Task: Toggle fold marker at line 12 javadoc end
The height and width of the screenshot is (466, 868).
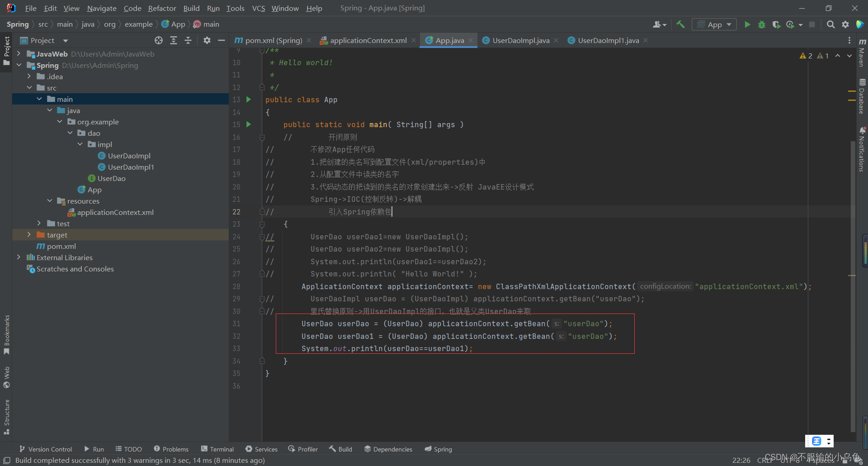Action: [x=262, y=87]
